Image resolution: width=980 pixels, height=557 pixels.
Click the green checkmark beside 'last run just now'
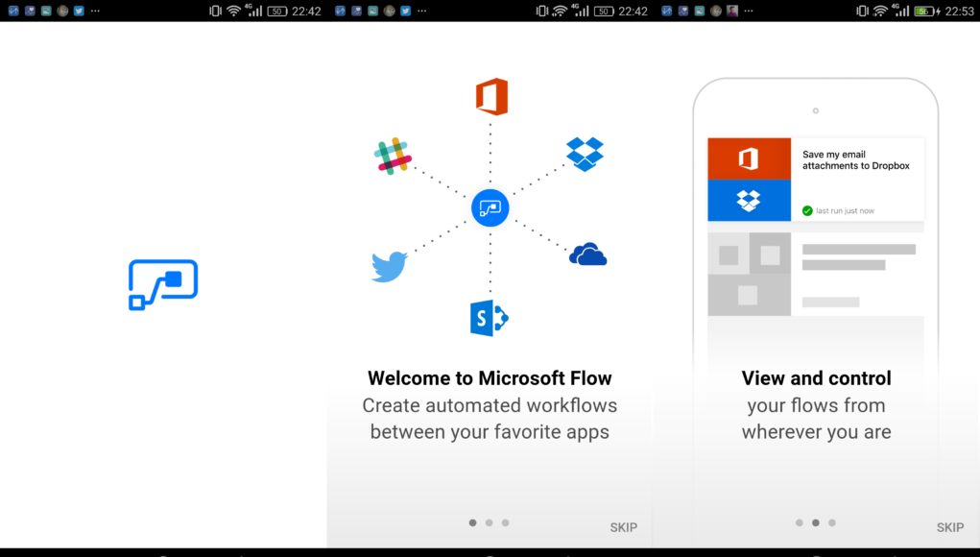[x=807, y=210]
